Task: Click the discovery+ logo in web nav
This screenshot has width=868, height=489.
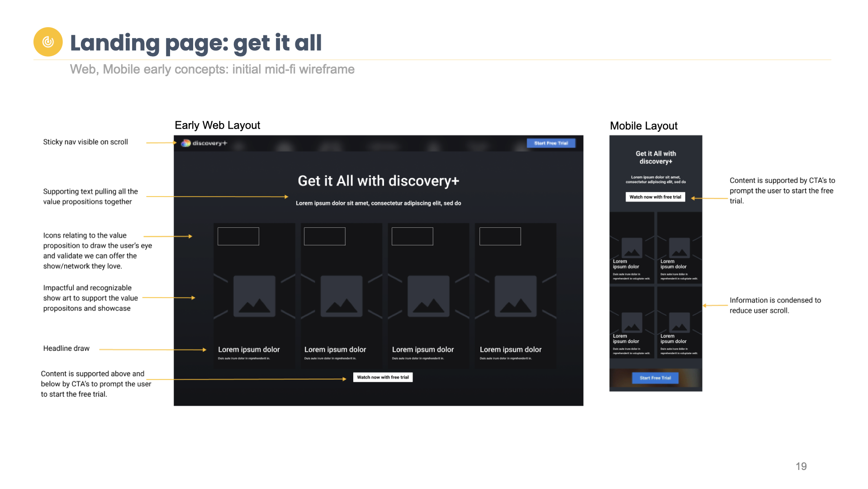Action: (204, 143)
